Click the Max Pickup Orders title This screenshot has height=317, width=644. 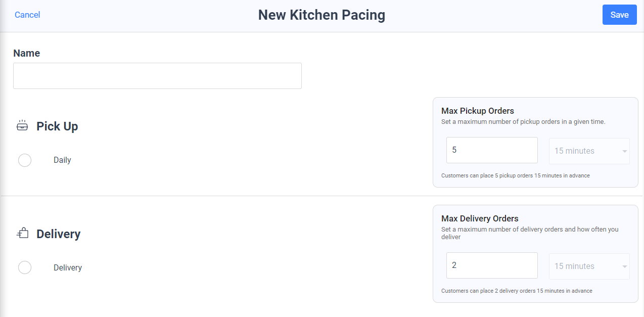click(478, 111)
